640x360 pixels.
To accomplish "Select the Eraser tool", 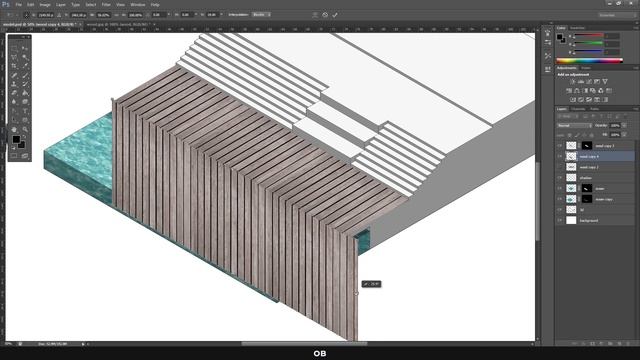I will pos(14,93).
